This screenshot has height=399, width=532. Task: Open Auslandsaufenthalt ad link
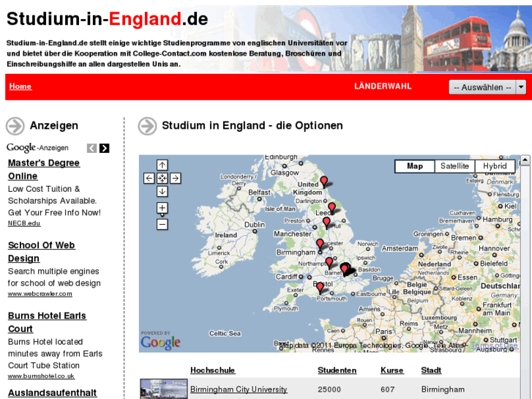point(52,393)
